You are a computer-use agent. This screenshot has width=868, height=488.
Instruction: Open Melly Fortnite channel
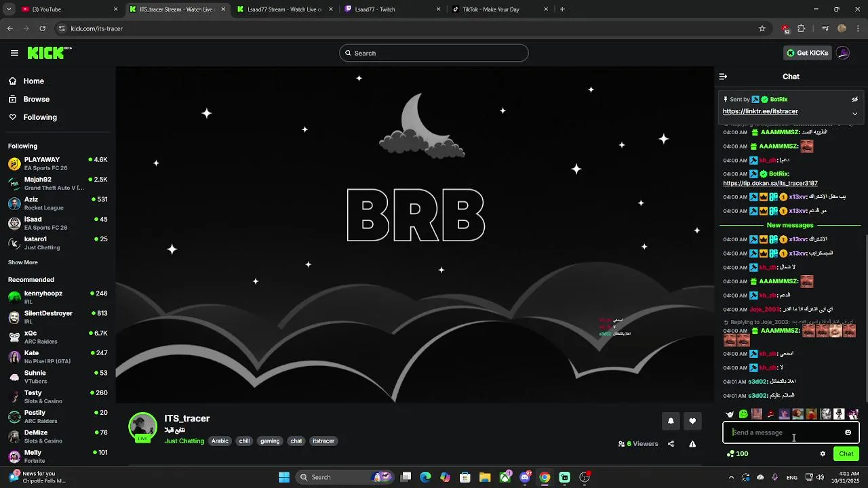click(x=58, y=456)
